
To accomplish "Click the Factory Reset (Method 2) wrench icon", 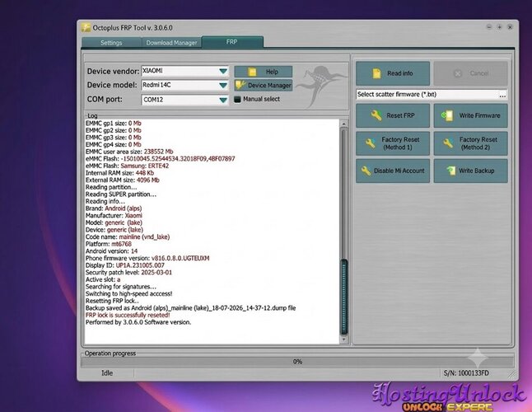I will (x=448, y=143).
